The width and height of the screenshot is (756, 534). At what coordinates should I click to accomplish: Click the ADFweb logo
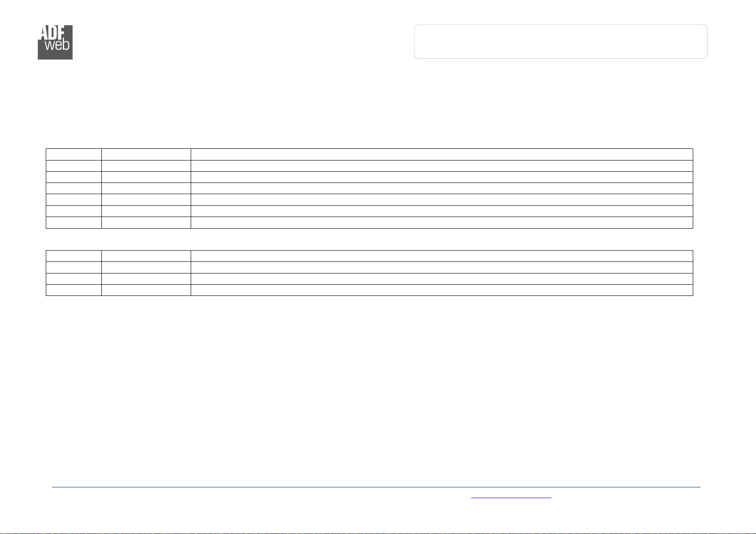[x=55, y=42]
